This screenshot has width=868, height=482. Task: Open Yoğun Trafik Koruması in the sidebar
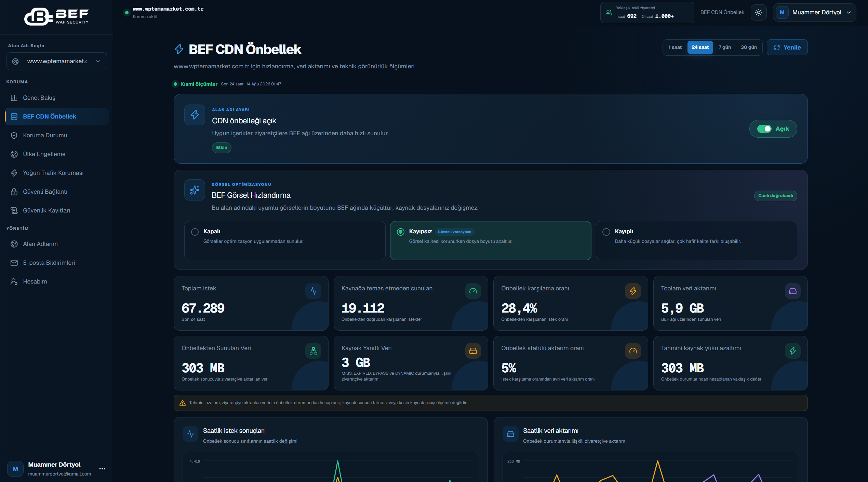click(x=57, y=173)
